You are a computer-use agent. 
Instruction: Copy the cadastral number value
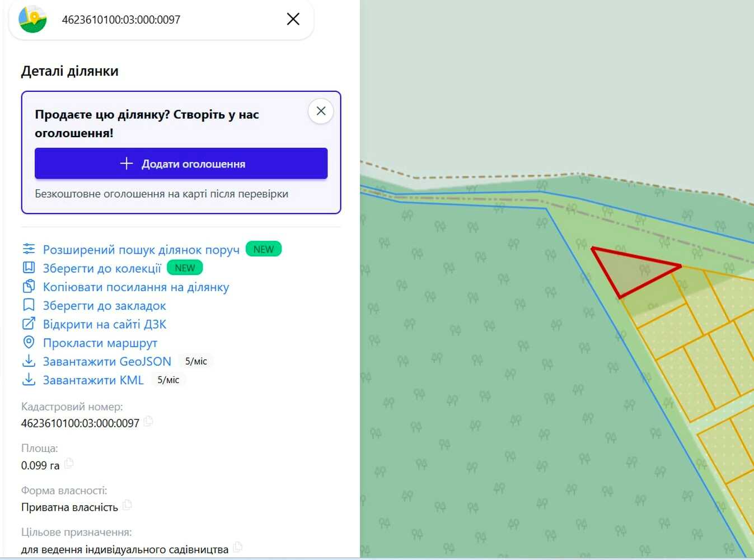[148, 421]
